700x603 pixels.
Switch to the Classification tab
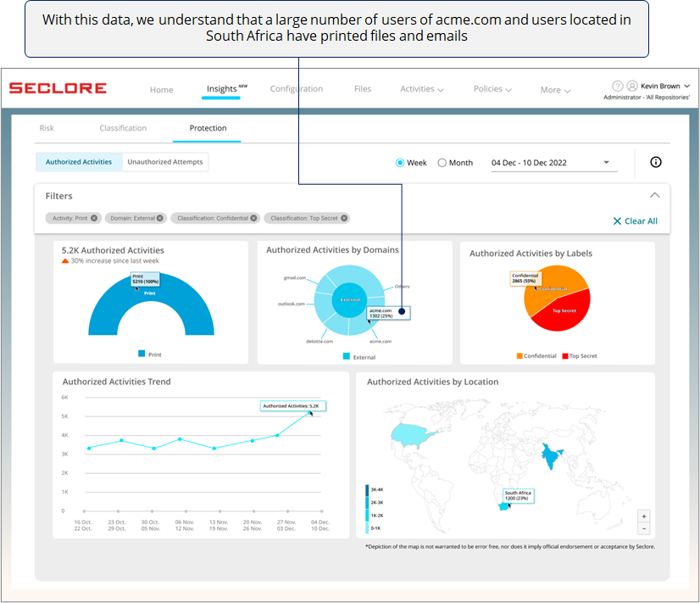123,128
